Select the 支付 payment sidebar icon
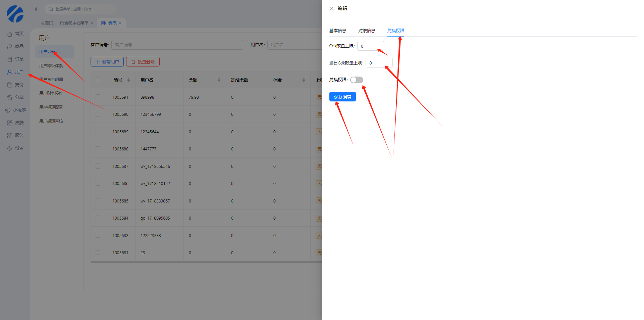The image size is (644, 320). pyautogui.click(x=10, y=85)
